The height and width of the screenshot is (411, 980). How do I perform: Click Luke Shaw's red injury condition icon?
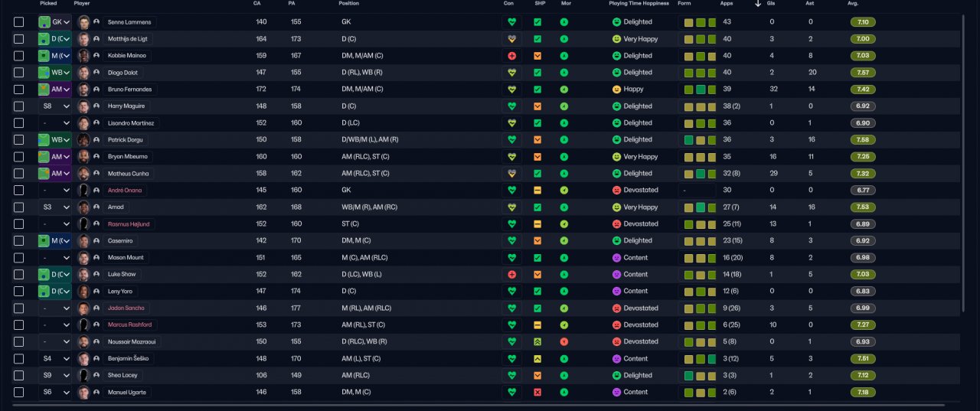(512, 275)
